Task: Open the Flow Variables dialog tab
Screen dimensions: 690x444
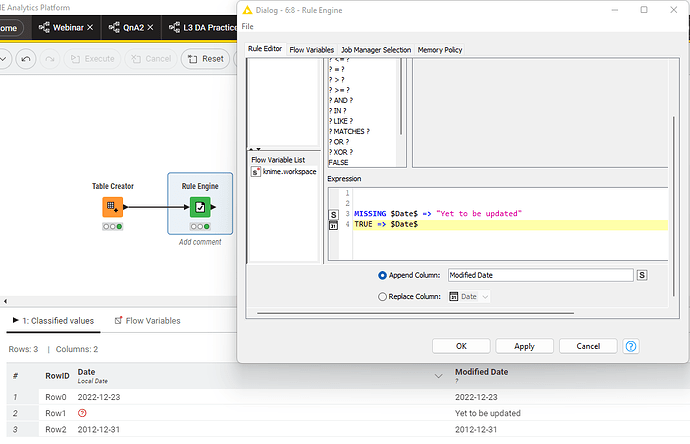Action: [312, 50]
